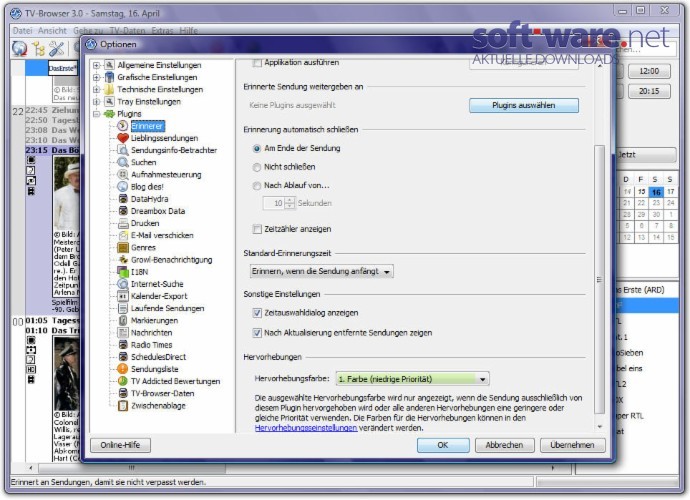Viewport: 690px width, 500px height.
Task: Click main window horizontal scrollbar
Action: coord(132,468)
